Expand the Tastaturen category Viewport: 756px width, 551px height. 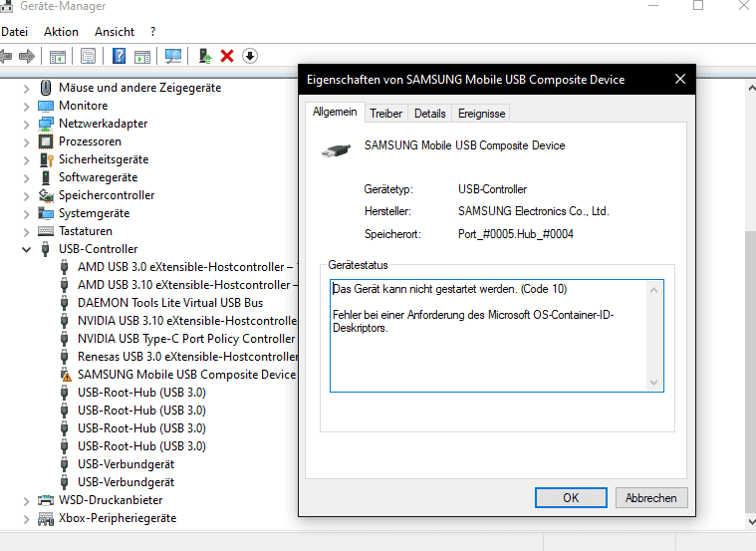(27, 232)
